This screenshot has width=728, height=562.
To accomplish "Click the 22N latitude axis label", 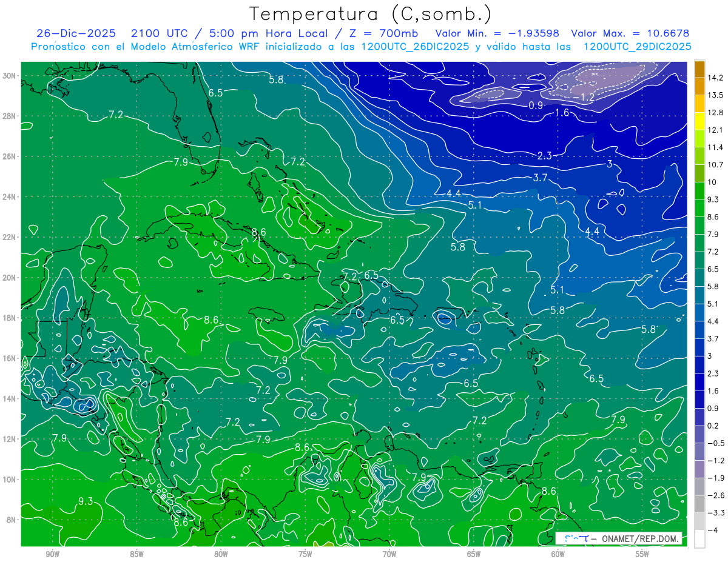I will click(x=10, y=237).
